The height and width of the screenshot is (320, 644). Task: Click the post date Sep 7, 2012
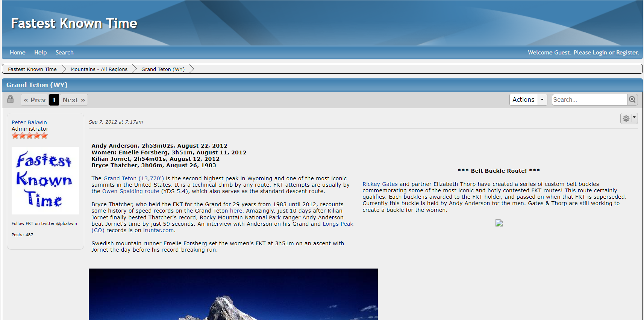(116, 122)
